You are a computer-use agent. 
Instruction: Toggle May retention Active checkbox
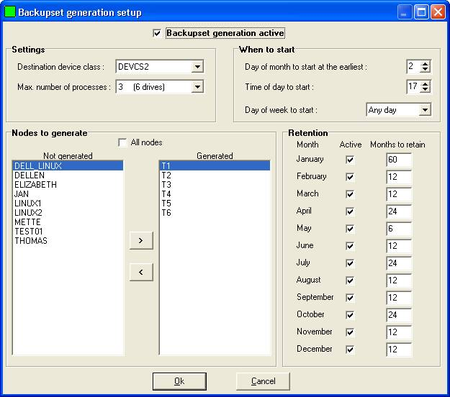[x=350, y=229]
